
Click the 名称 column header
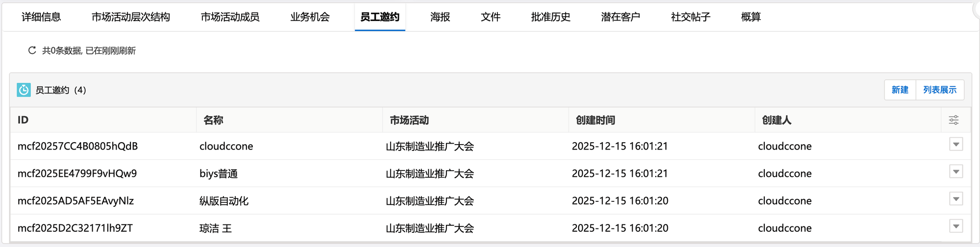pyautogui.click(x=214, y=121)
